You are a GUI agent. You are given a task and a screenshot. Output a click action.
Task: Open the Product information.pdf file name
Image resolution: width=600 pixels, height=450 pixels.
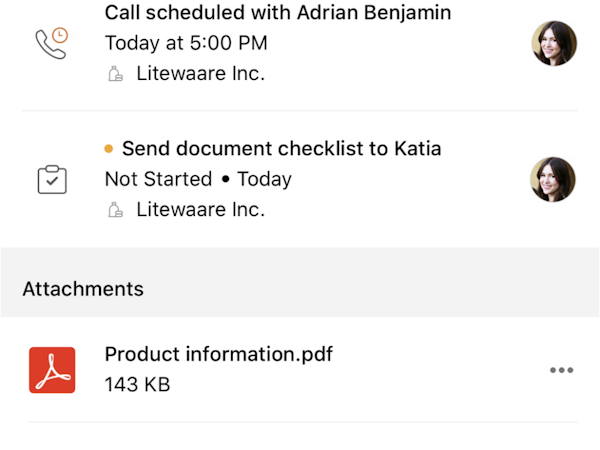click(218, 354)
